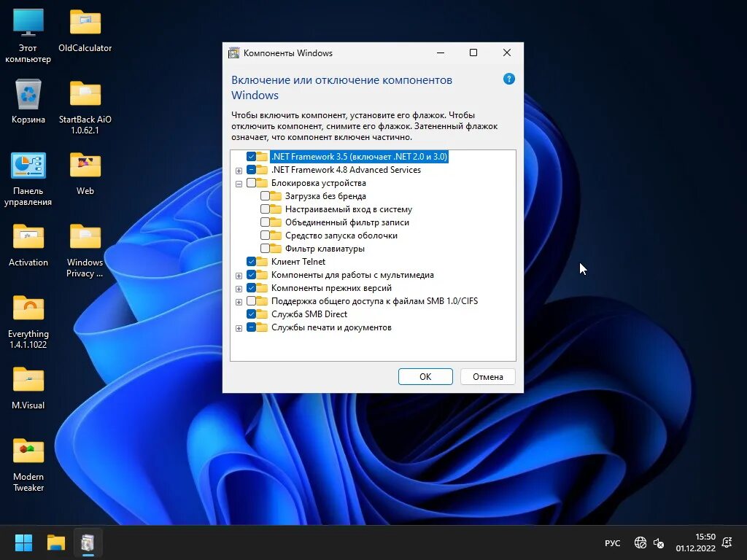Click the Отмена button
This screenshot has width=747, height=560.
tap(488, 377)
